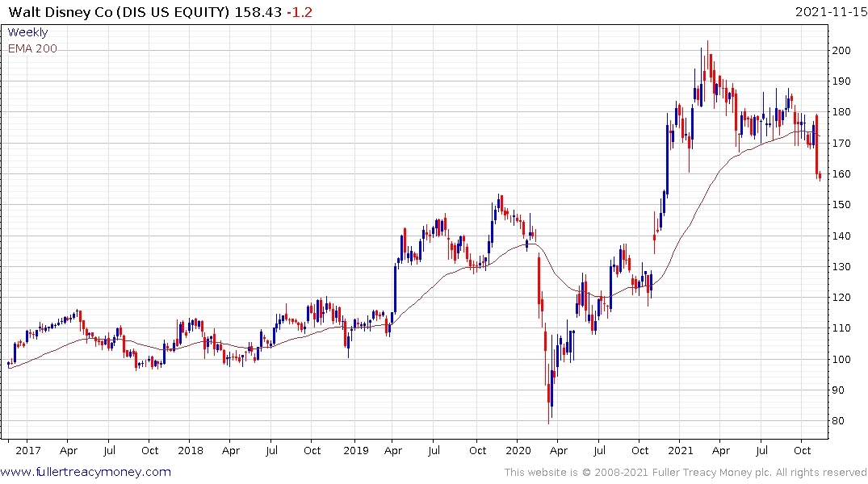Click the 2018 year label on time axis

point(191,450)
